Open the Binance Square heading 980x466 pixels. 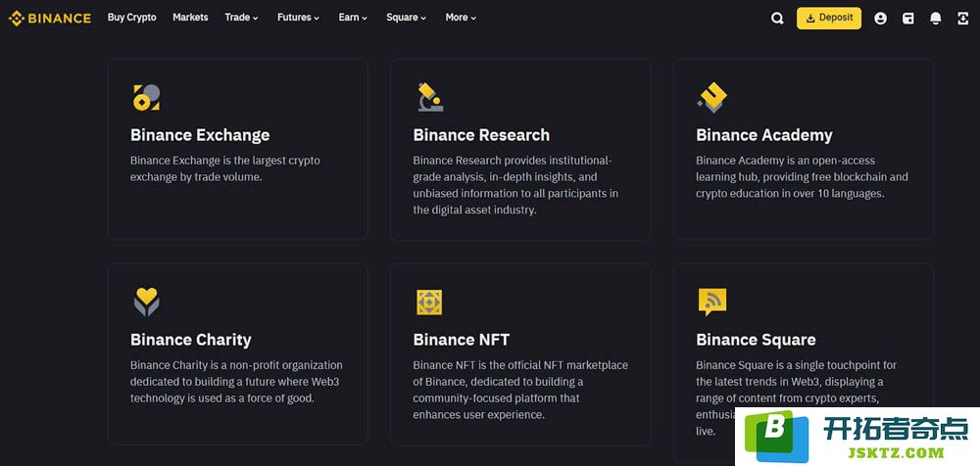(756, 340)
